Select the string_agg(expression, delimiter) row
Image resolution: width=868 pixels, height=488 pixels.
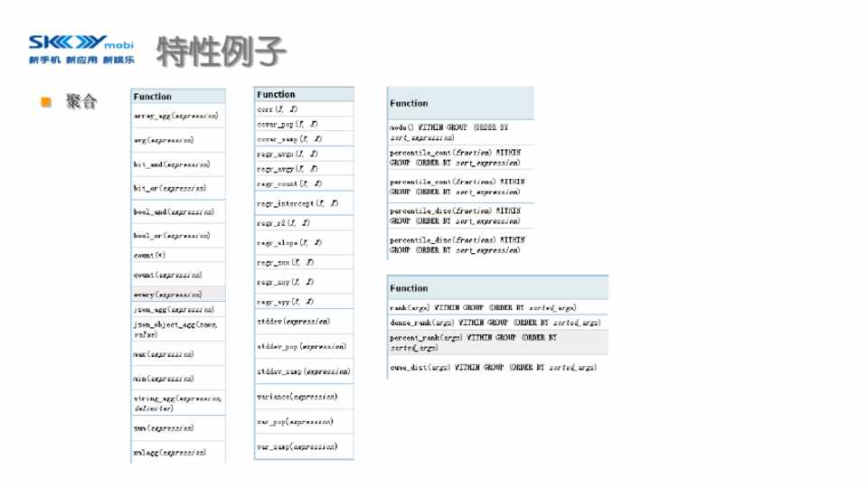pos(177,402)
